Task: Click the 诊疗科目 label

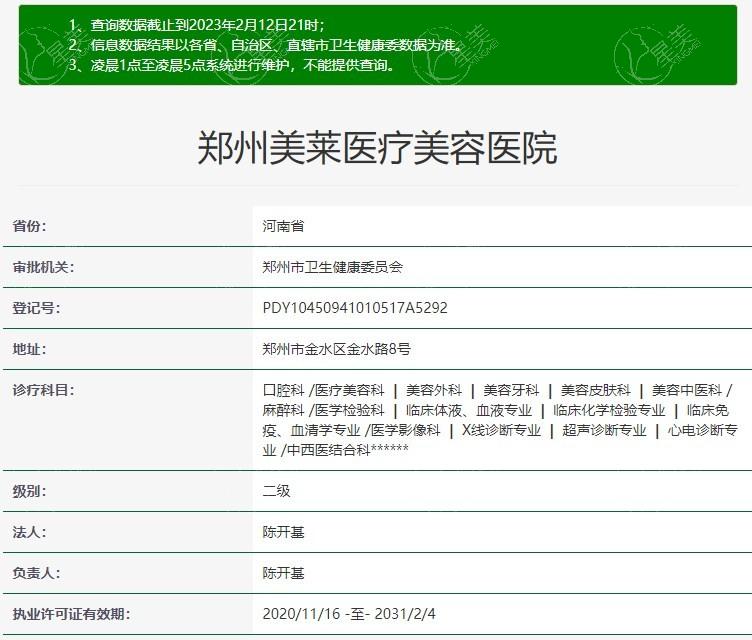Action: (43, 390)
